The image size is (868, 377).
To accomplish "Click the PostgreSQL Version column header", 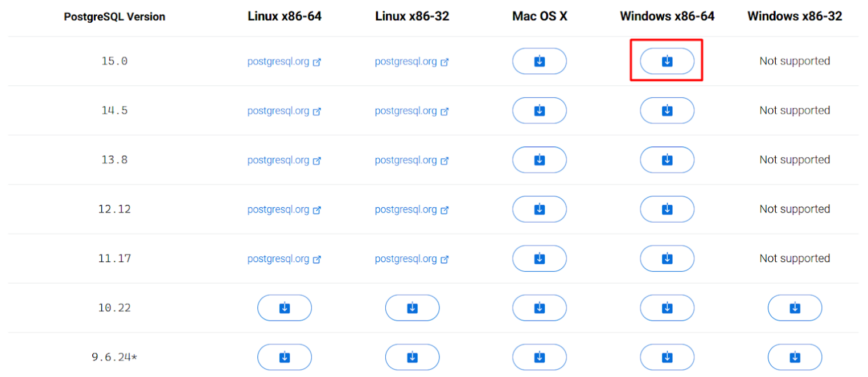I will point(114,17).
